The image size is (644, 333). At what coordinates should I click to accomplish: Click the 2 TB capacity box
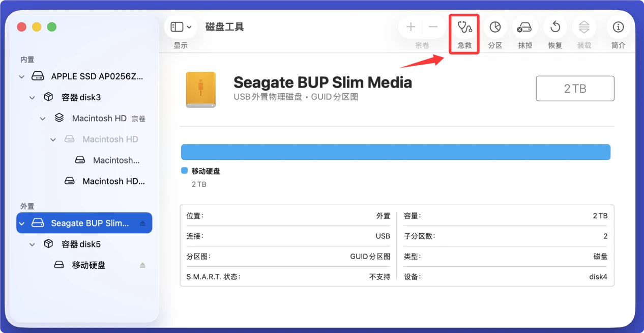575,89
